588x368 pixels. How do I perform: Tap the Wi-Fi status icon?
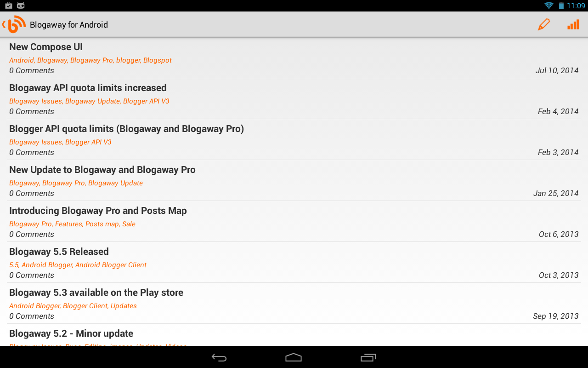click(548, 6)
